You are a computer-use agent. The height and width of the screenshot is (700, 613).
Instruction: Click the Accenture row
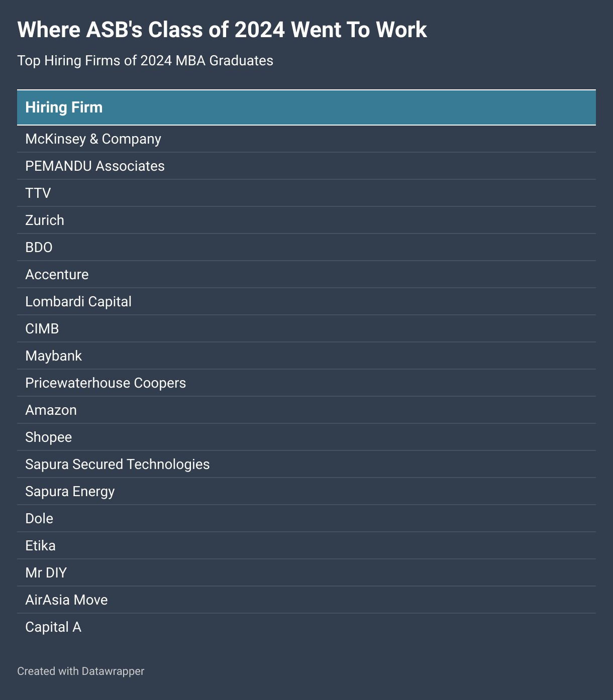tap(57, 275)
